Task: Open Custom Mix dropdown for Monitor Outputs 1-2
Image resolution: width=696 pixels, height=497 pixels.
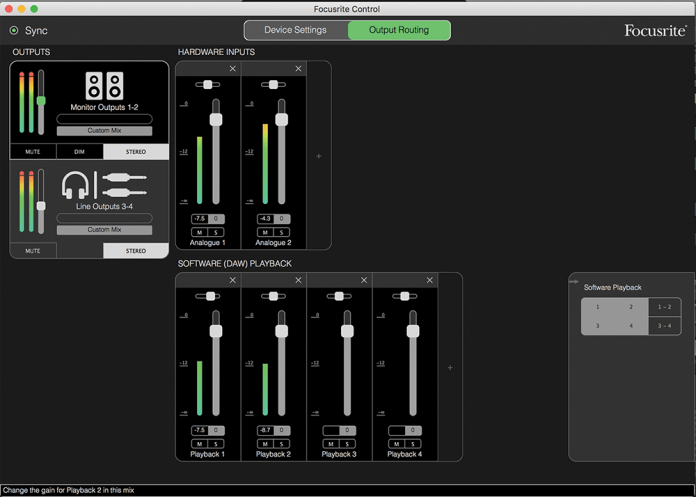Action: point(104,130)
